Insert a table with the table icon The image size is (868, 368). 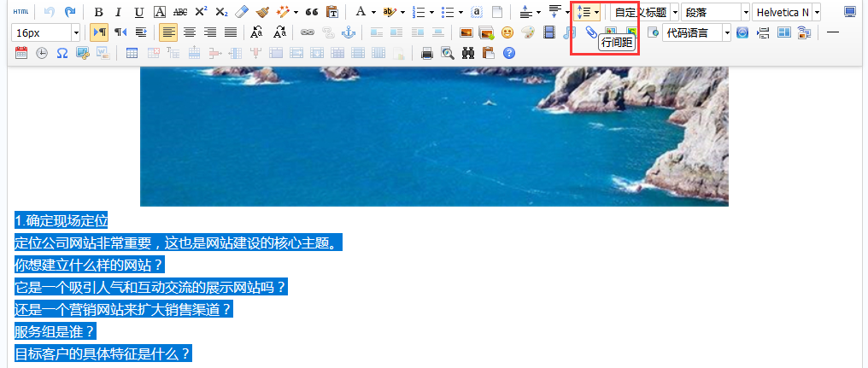coord(132,53)
